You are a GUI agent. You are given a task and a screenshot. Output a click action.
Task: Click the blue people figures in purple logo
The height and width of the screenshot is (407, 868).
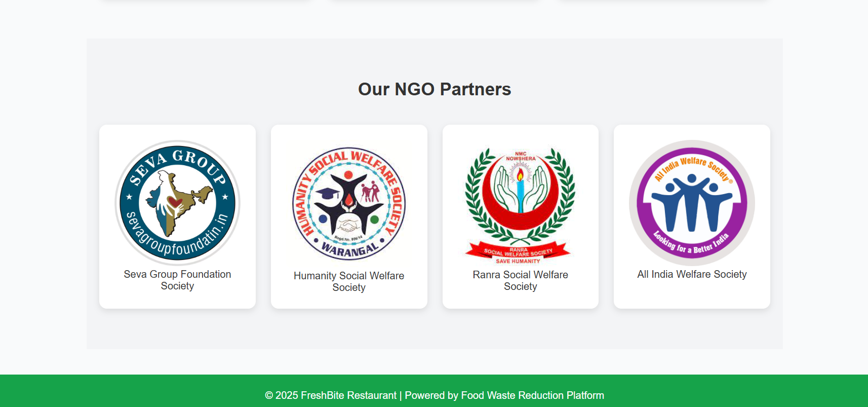(x=692, y=203)
